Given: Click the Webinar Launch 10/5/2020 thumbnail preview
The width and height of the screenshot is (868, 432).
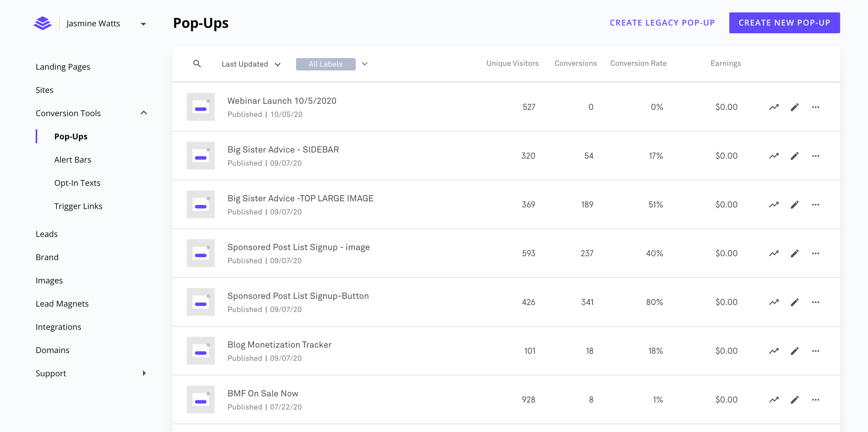Looking at the screenshot, I should 200,107.
